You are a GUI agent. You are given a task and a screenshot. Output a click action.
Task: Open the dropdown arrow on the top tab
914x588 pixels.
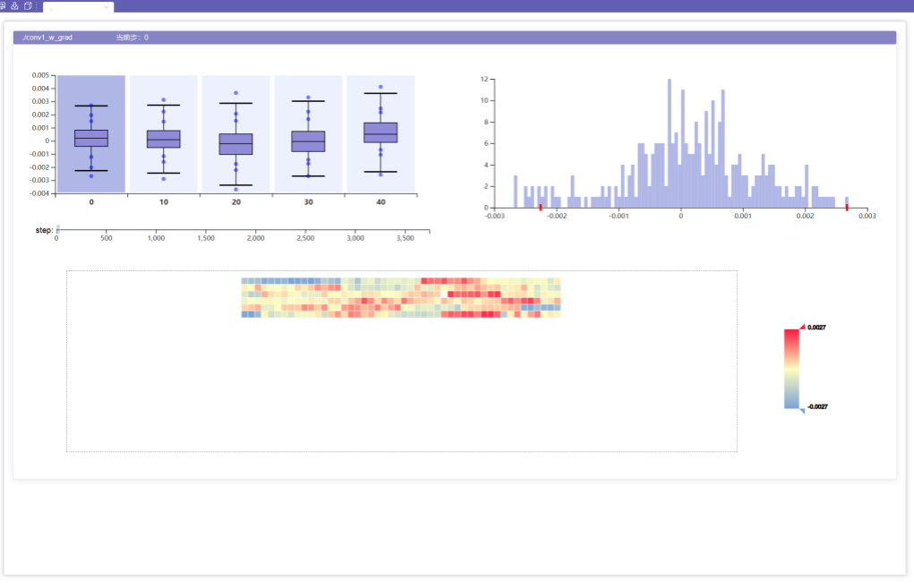pyautogui.click(x=107, y=7)
